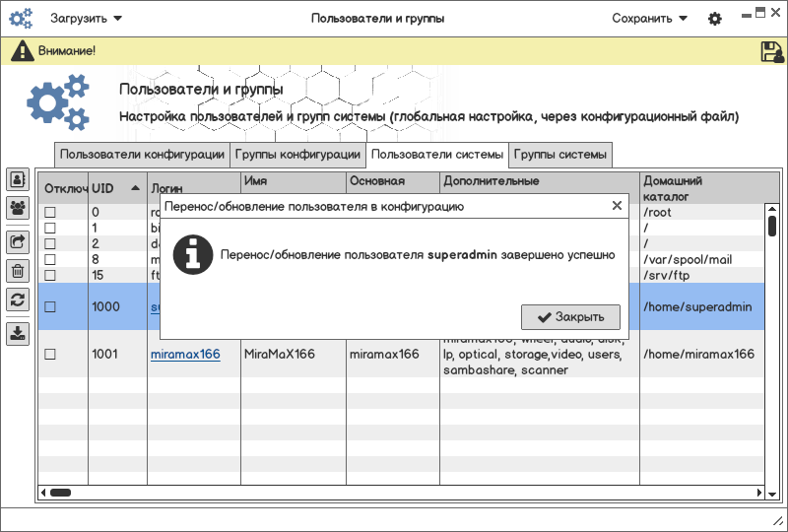Click the download-to-disk icon in sidebar

point(18,333)
